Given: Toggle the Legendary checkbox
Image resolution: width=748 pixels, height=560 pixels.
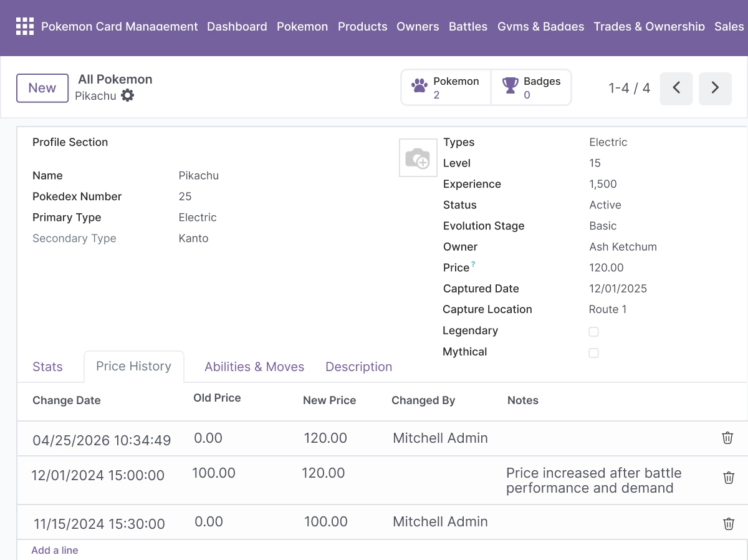Looking at the screenshot, I should pyautogui.click(x=593, y=332).
